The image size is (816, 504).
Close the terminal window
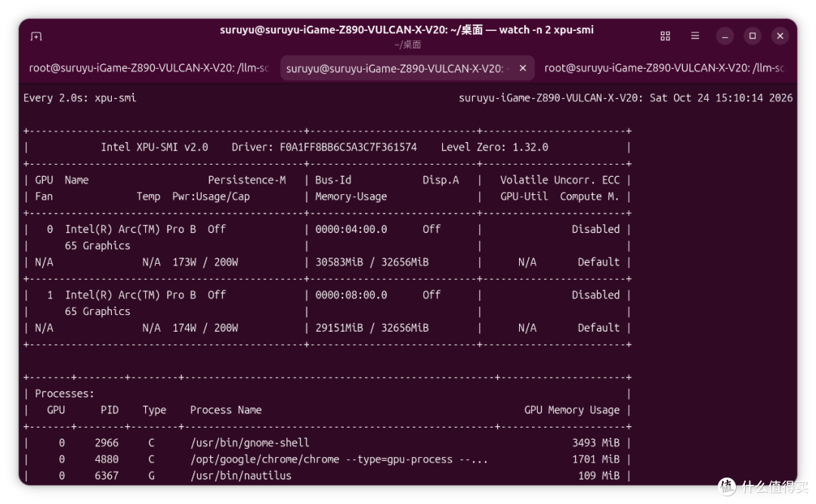[780, 36]
